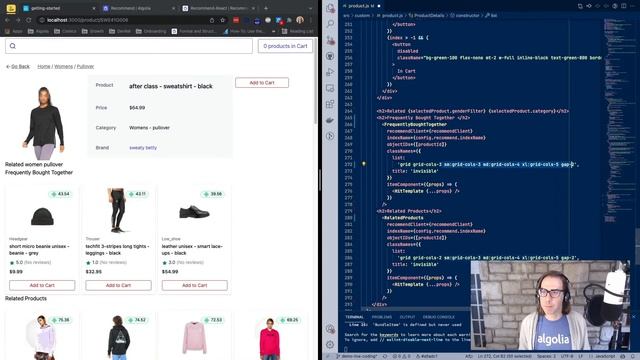Open Algolia bookmarks folder

39,31
